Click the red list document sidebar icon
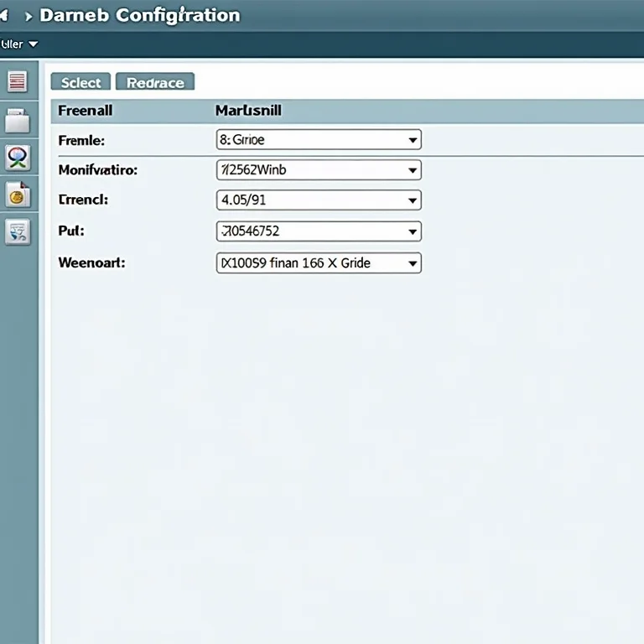This screenshot has width=644, height=644. click(x=18, y=80)
